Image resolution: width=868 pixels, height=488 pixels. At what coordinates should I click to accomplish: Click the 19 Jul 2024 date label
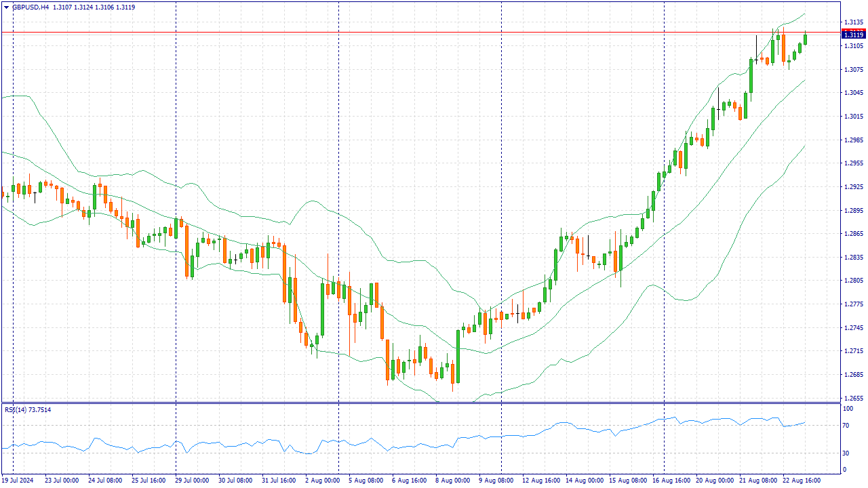[19, 481]
